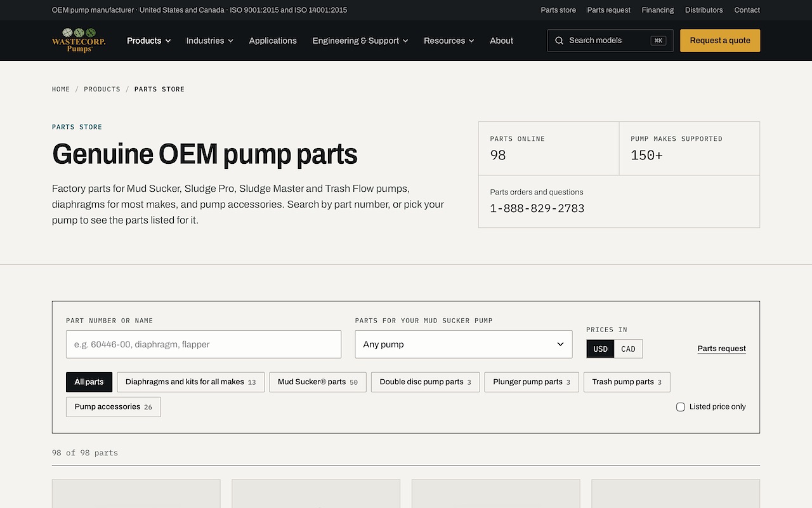Expand the Industries menu
This screenshot has width=812, height=508.
210,41
